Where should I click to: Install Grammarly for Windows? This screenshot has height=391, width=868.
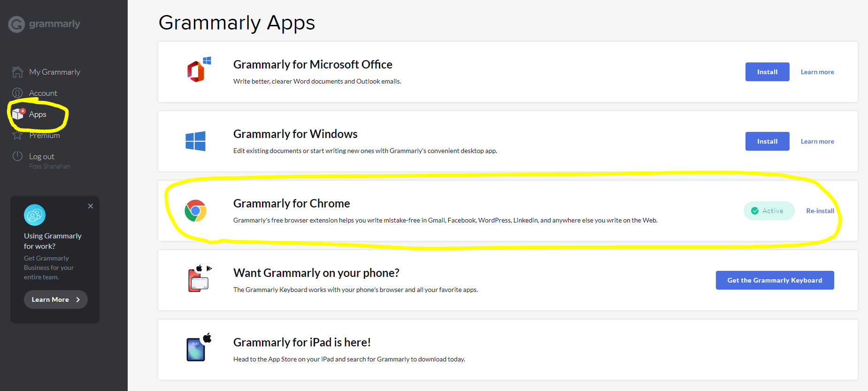coord(767,141)
